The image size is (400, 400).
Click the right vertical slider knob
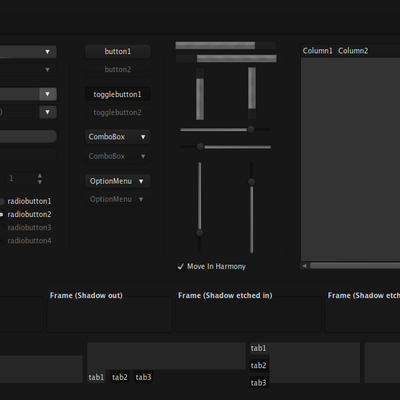click(252, 182)
